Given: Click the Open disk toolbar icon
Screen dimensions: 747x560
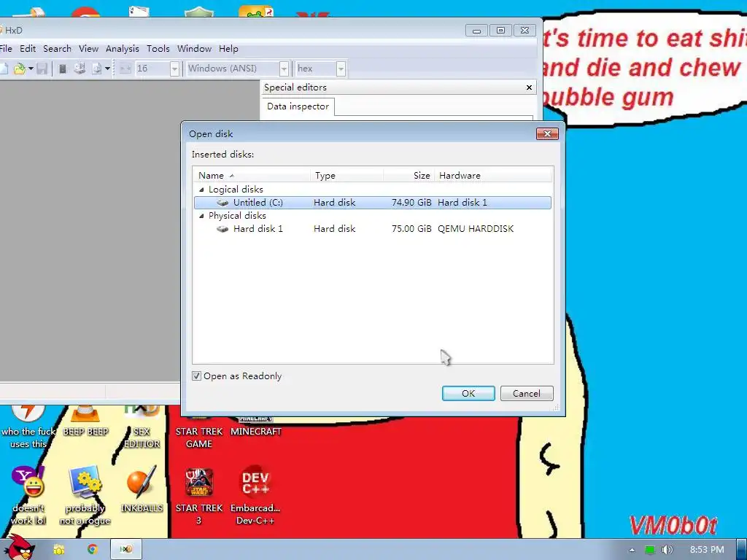Looking at the screenshot, I should tap(80, 69).
